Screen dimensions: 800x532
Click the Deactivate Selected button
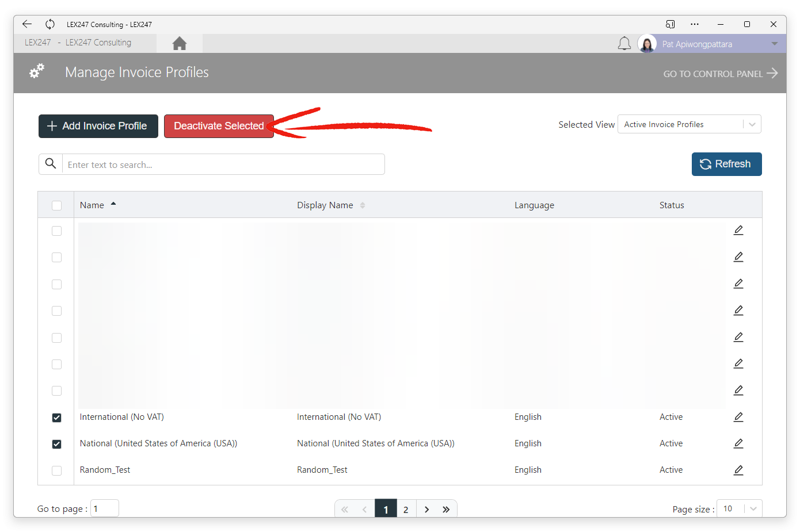[219, 126]
